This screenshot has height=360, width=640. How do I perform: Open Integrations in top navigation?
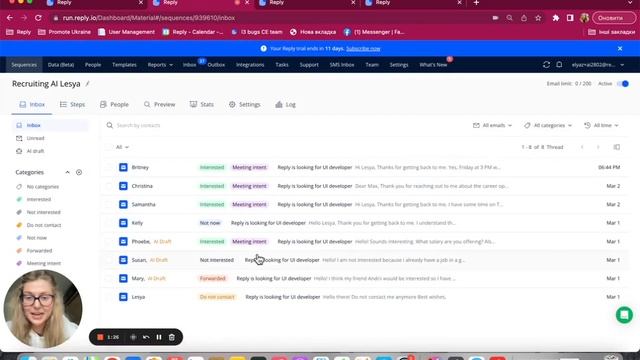click(250, 64)
